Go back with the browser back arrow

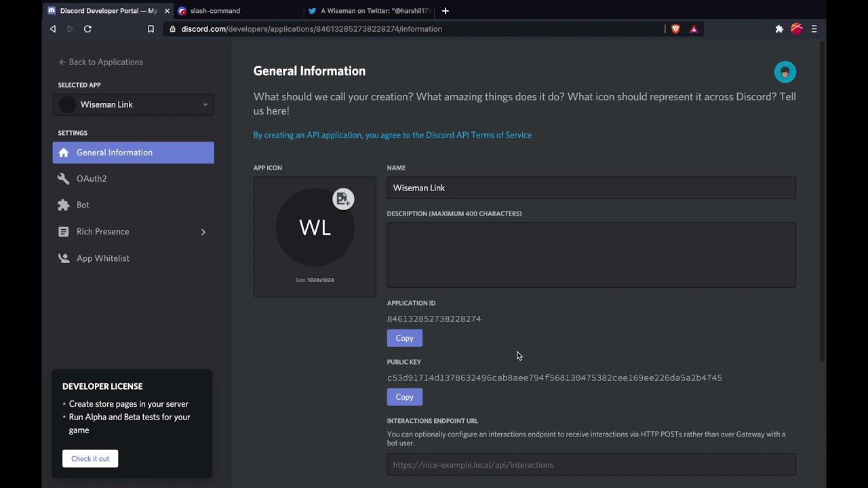point(53,29)
